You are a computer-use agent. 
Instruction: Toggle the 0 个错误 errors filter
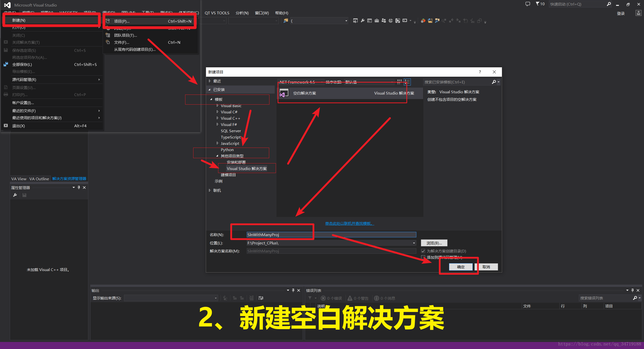click(332, 298)
